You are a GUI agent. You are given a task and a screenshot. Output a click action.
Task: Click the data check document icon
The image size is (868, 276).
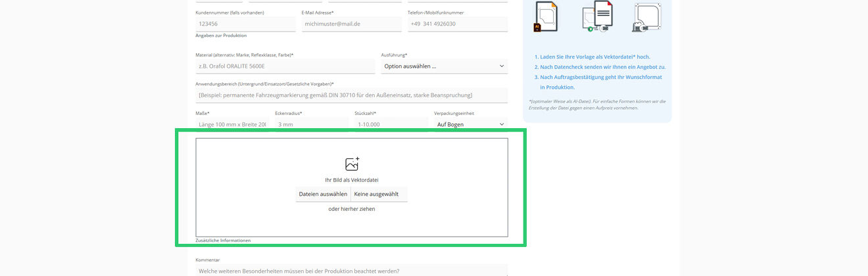[597, 16]
